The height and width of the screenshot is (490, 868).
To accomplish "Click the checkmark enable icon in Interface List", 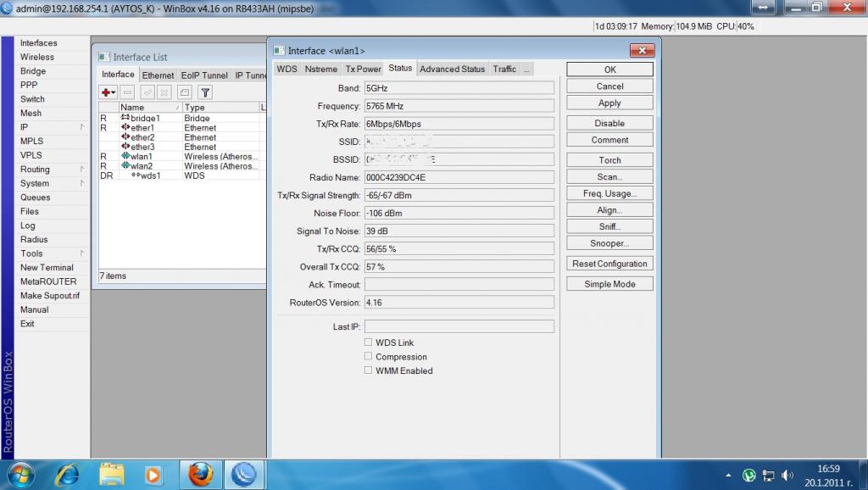I will click(147, 92).
